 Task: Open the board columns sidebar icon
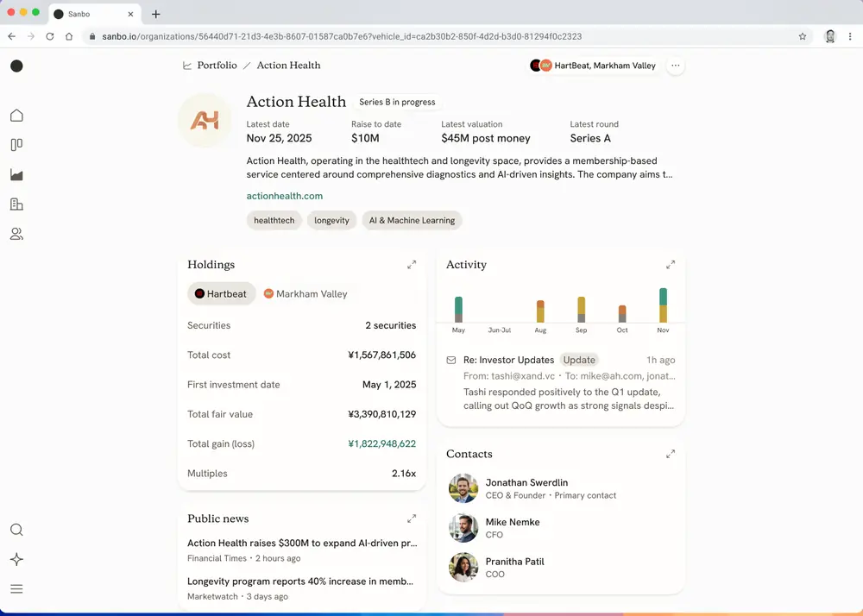pos(16,145)
